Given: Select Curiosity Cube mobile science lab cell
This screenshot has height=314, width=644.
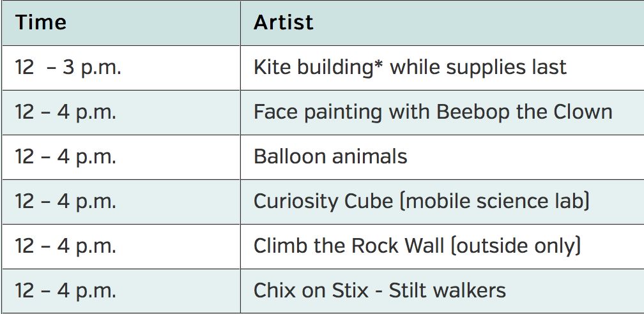Looking at the screenshot, I should point(442,202).
